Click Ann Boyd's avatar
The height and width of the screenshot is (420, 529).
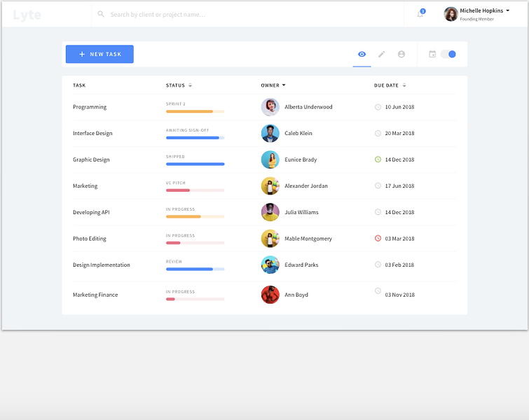click(270, 295)
